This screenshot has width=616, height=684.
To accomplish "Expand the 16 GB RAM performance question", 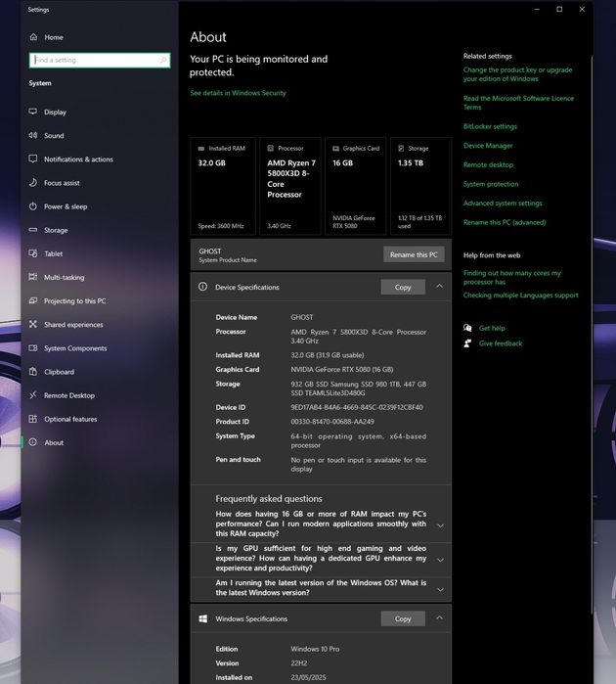I will pyautogui.click(x=440, y=525).
